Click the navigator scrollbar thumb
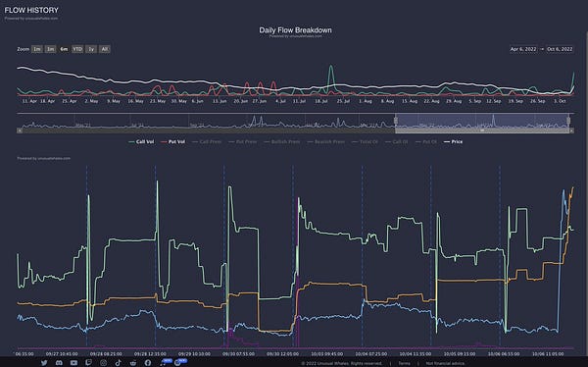 coord(482,131)
